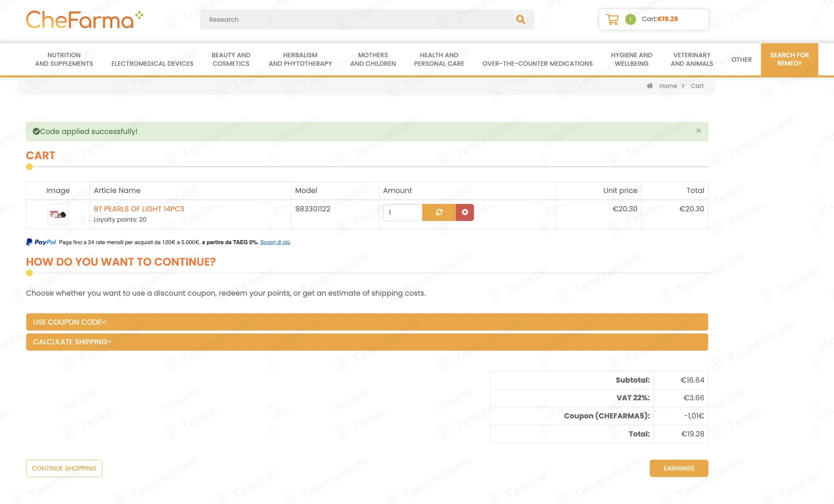The image size is (834, 504).
Task: Open BT Pearls of Light 14pcs product link
Action: click(139, 209)
